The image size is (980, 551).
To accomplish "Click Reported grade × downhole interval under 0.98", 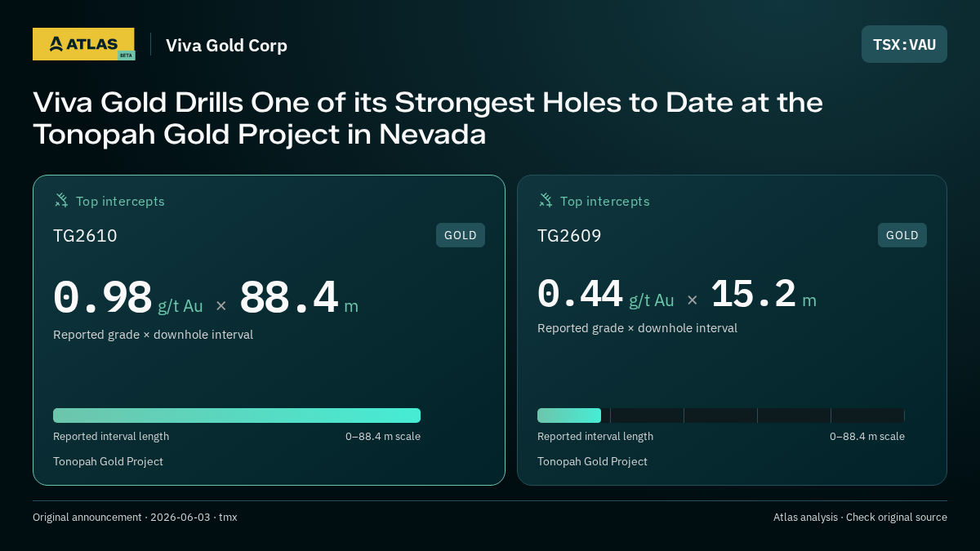I will click(153, 335).
